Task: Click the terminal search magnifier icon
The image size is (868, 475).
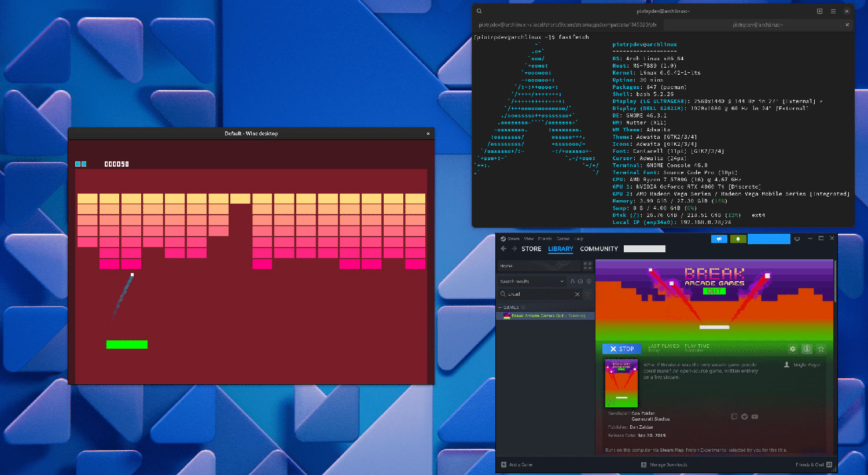Action: [479, 11]
